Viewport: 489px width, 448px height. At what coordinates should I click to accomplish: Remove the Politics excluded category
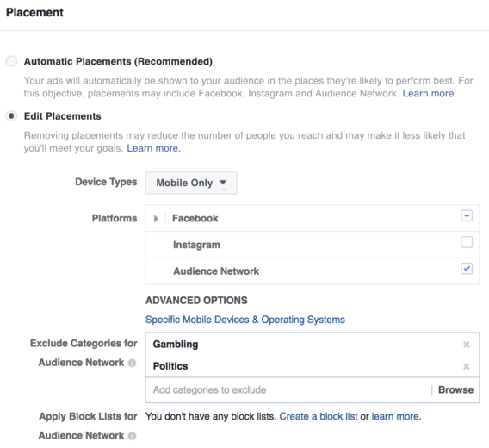(x=467, y=366)
